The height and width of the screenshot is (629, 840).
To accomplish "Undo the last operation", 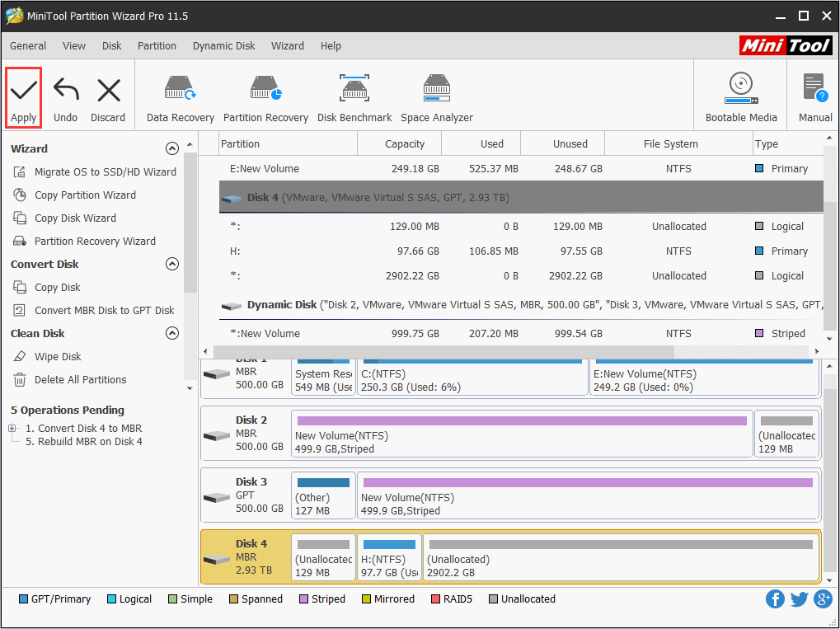I will pyautogui.click(x=65, y=101).
